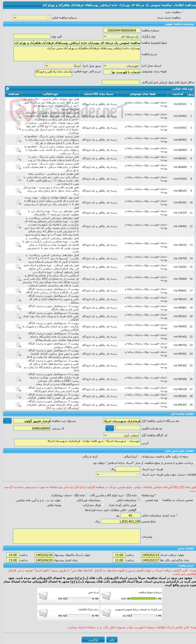Collapse the حوزه های فعالیت section arrow
This screenshot has height=644, width=196.
click(x=7, y=89)
